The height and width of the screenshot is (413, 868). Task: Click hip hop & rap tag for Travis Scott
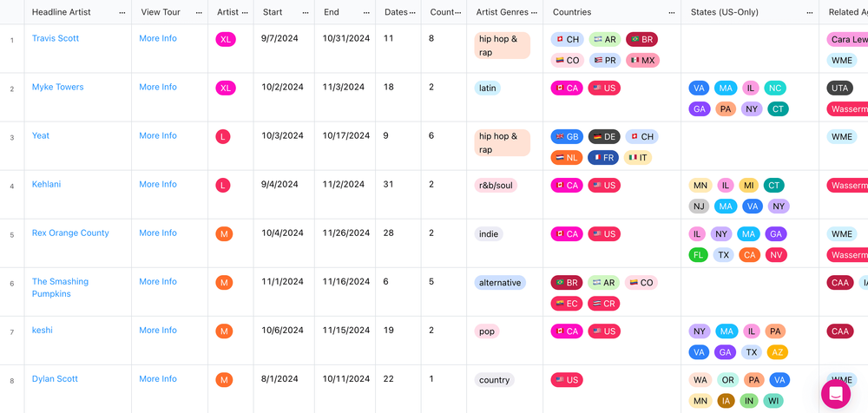point(502,45)
